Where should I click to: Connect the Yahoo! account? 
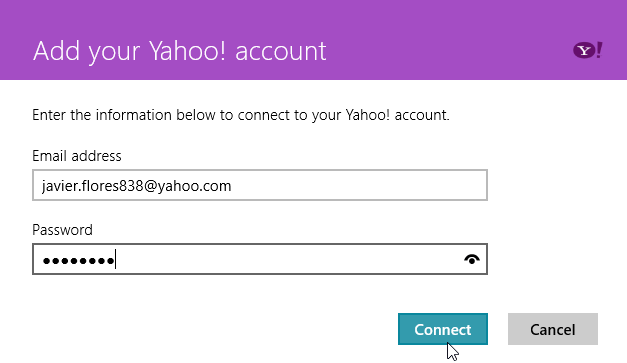click(x=443, y=329)
